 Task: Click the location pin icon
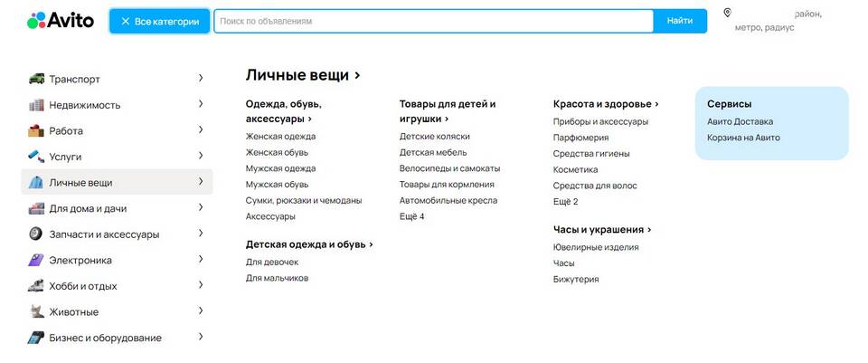(x=727, y=13)
